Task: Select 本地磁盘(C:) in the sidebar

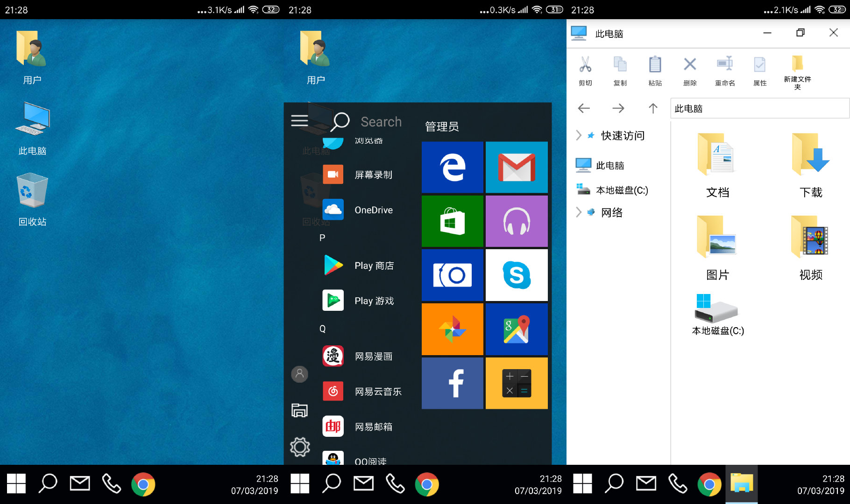Action: [621, 190]
